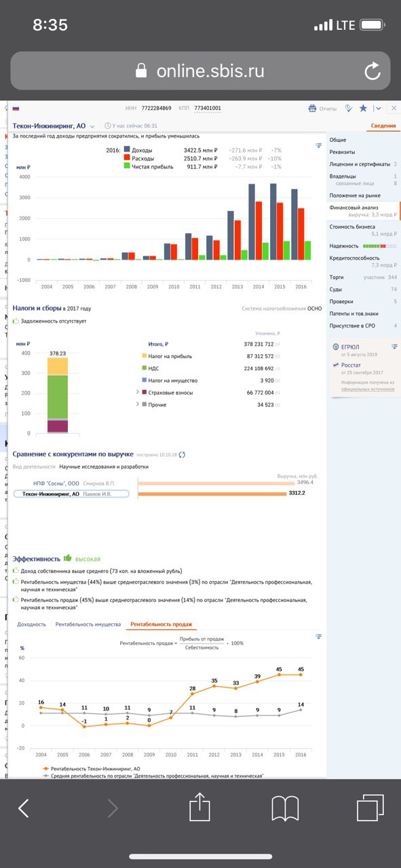The image size is (401, 868).
Task: Tap the online.sbis.ru address field
Action: click(x=200, y=71)
